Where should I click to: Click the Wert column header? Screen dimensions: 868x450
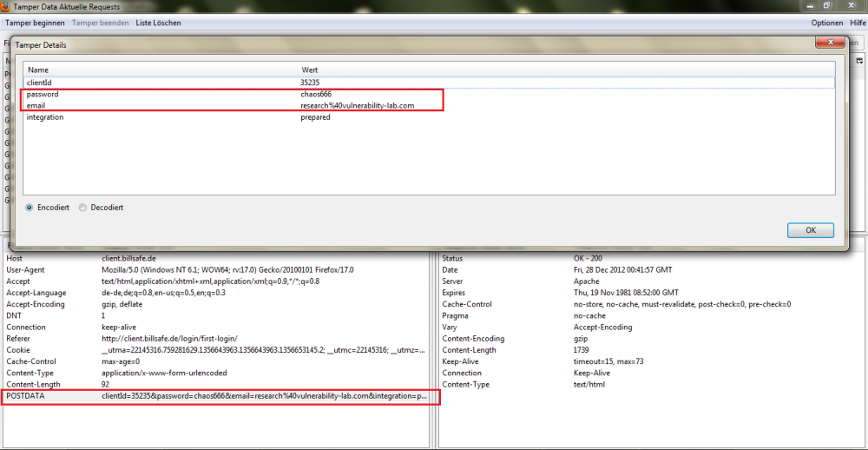(310, 69)
